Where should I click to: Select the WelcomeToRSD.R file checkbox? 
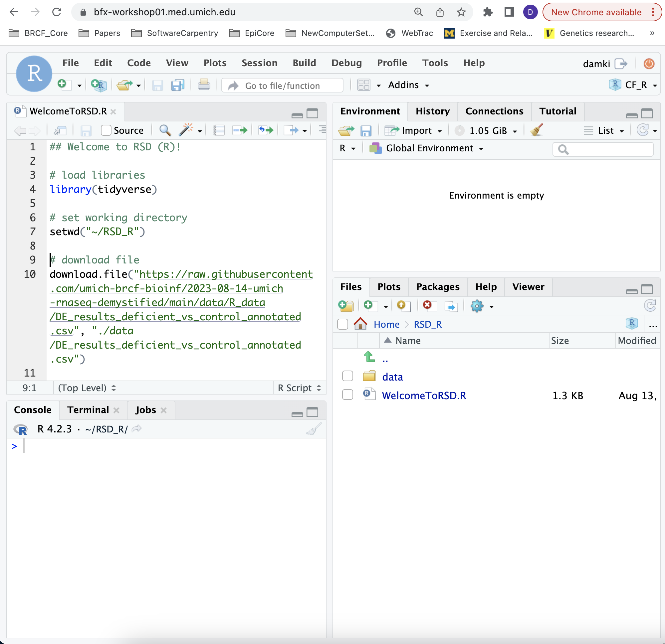(x=347, y=395)
